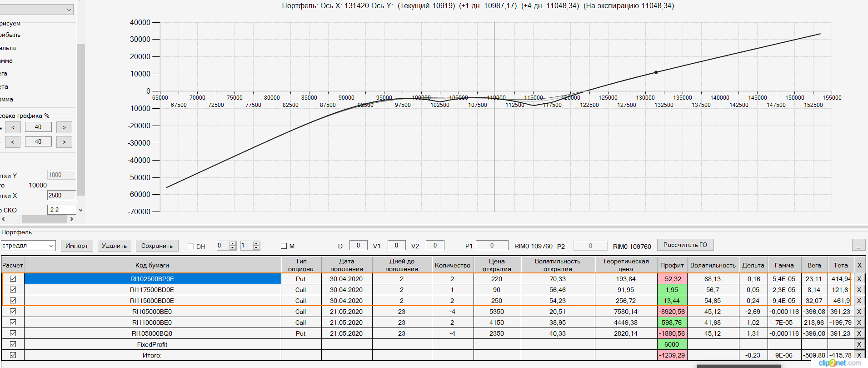
Task: Click the ">" button in the lower chart scale row
Action: 64,142
